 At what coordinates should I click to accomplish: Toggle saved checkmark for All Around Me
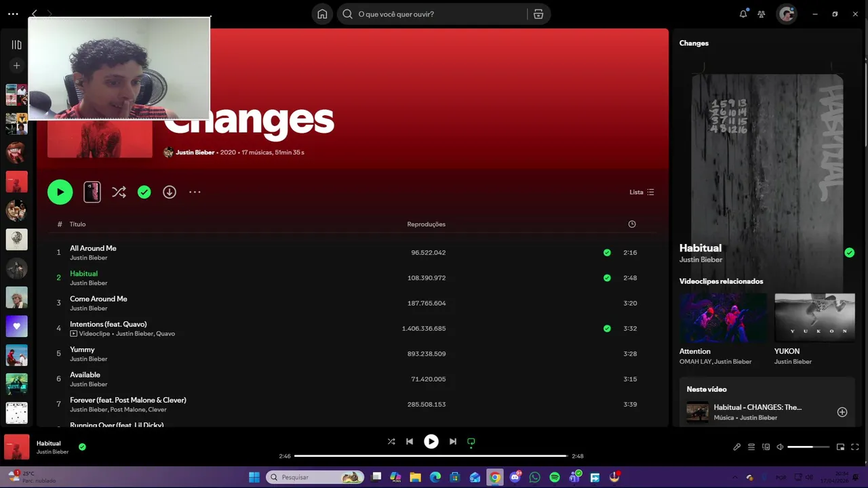pos(607,253)
